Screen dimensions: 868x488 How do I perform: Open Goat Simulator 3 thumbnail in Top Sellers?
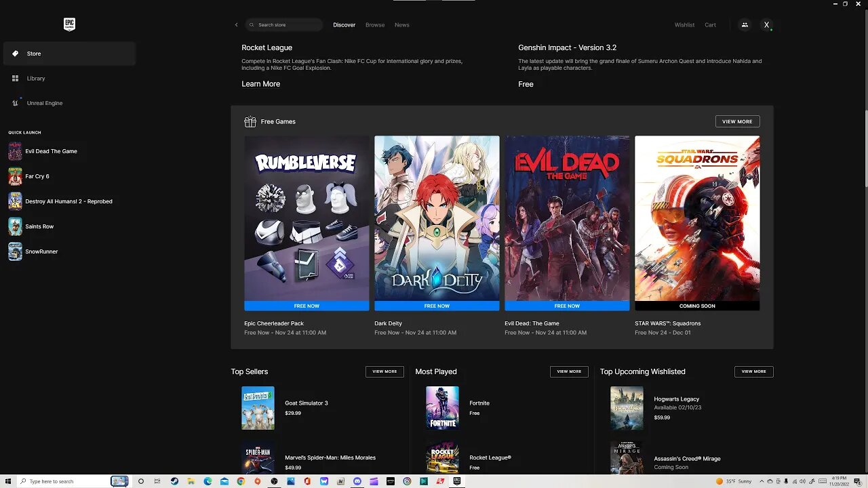[x=258, y=408]
